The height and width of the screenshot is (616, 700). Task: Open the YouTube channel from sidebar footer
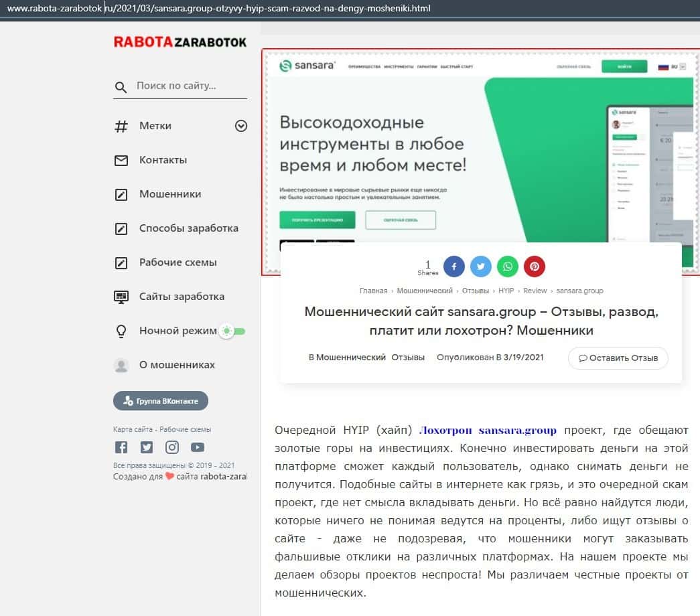tap(198, 447)
